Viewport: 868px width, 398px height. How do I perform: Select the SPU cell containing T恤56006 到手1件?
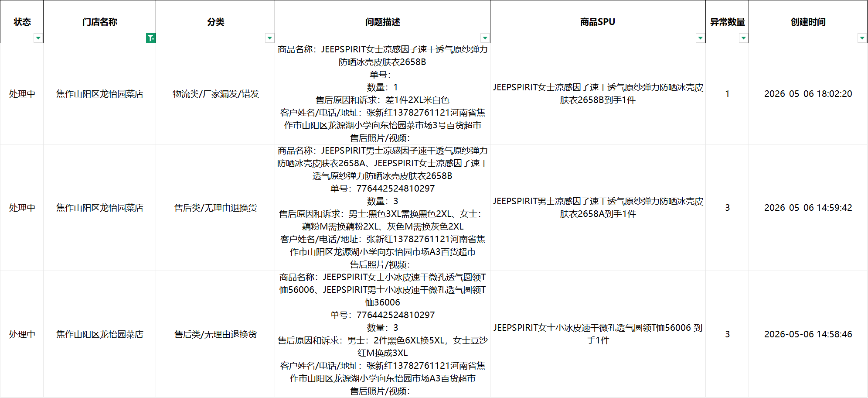coord(598,334)
